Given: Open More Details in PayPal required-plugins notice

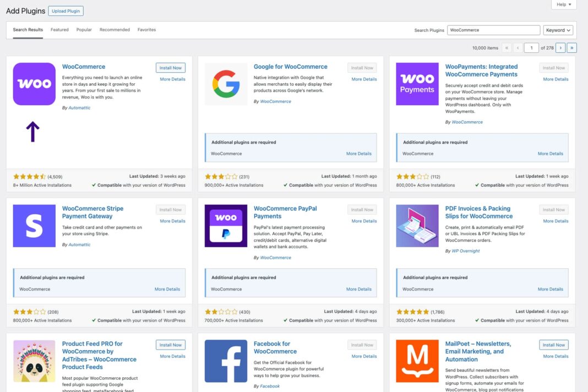Looking at the screenshot, I should [359, 289].
